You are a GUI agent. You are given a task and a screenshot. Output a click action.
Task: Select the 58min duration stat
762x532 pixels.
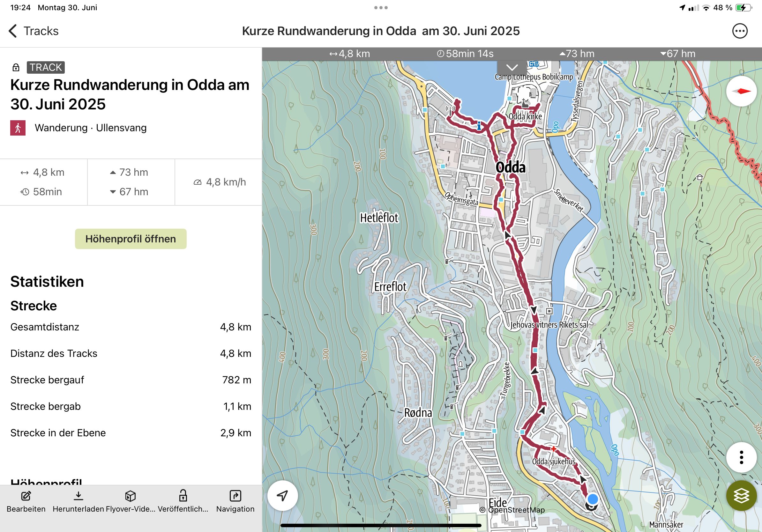[x=41, y=192]
